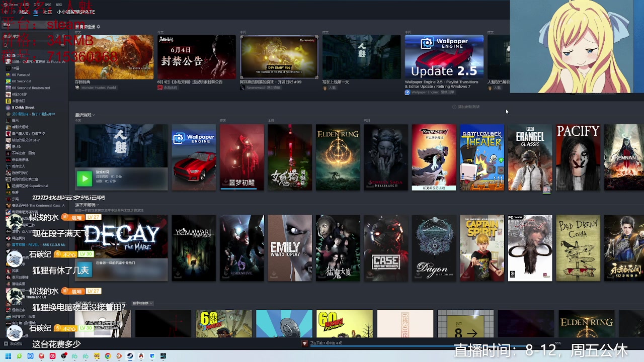Select the Yomawari Night Alone cover
The width and height of the screenshot is (644, 362).
tap(194, 248)
